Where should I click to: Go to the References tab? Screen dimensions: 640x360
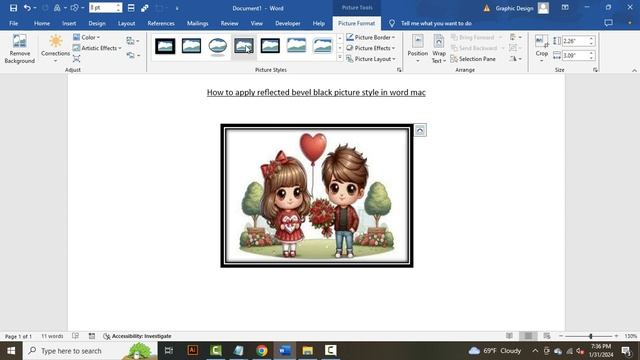[x=161, y=23]
